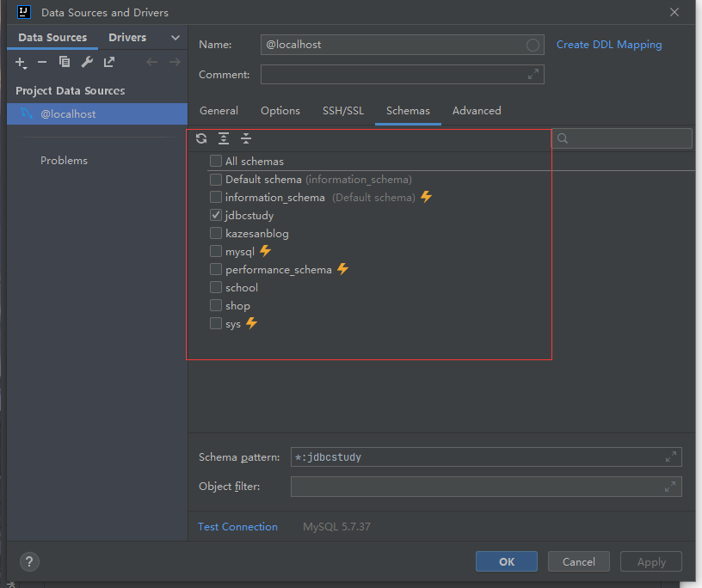Click the schema search magnifier icon
This screenshot has width=702, height=588.
click(x=563, y=138)
